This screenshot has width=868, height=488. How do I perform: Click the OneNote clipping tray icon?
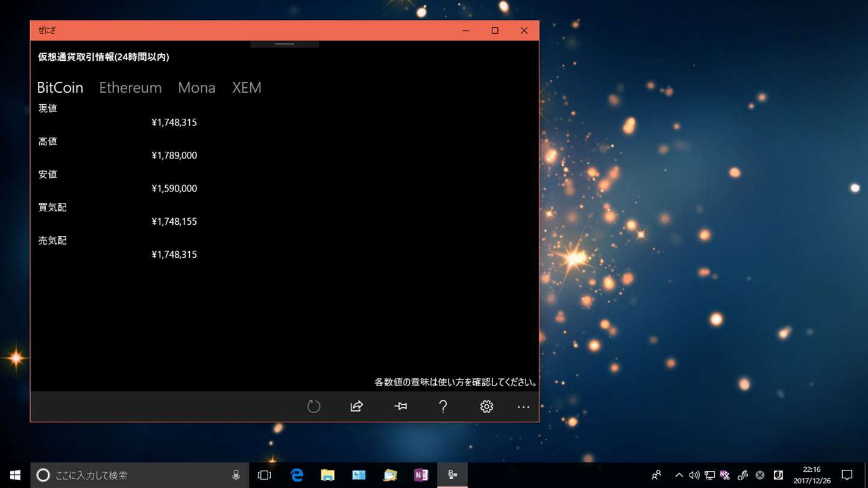pyautogui.click(x=725, y=475)
